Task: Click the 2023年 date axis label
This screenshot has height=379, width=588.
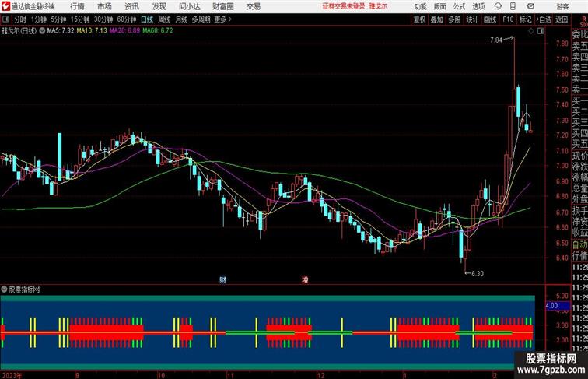Action: point(12,376)
